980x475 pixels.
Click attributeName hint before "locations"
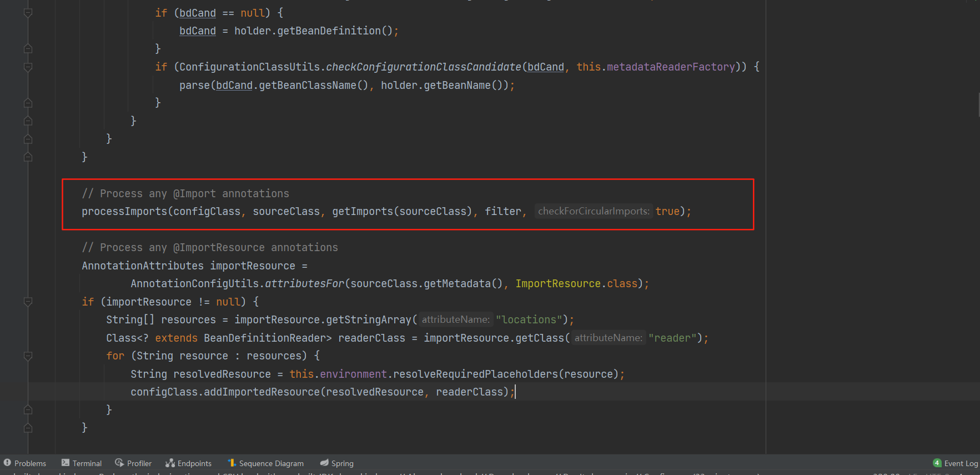(455, 319)
